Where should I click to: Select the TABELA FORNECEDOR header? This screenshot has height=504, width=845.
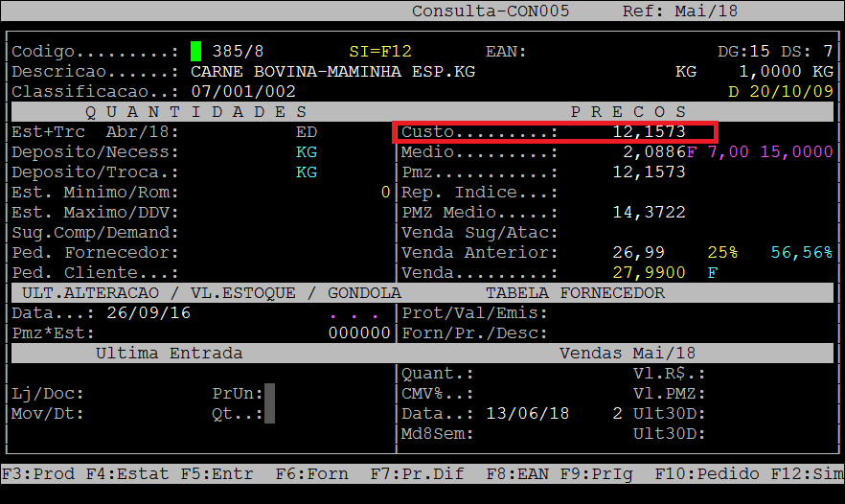coord(575,293)
